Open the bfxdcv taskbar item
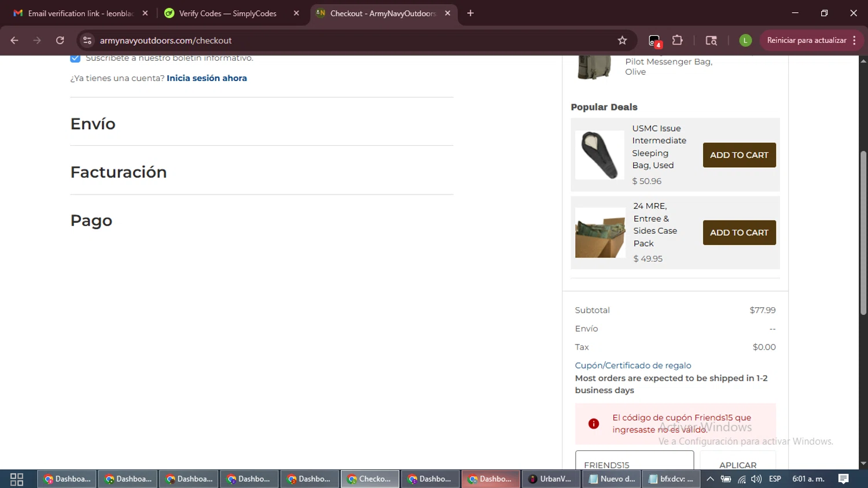The image size is (868, 488). 671,479
